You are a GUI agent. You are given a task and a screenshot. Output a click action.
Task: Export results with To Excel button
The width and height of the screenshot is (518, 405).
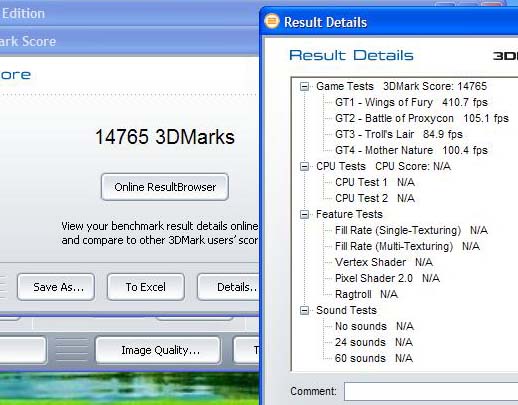[146, 287]
